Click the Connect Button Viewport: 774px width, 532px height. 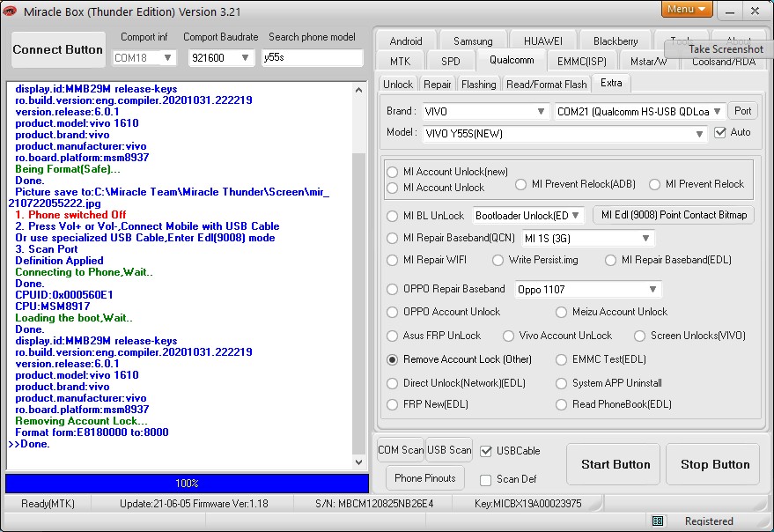[x=58, y=50]
